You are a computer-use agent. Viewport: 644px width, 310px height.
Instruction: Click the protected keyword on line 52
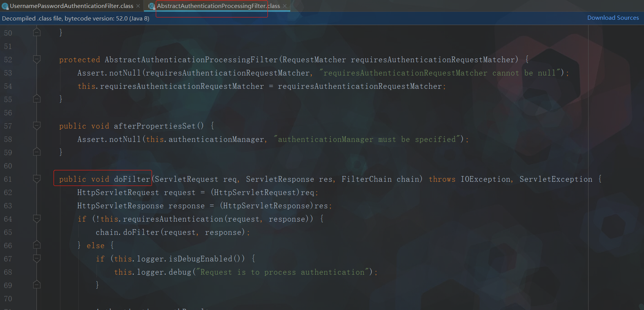[79, 60]
